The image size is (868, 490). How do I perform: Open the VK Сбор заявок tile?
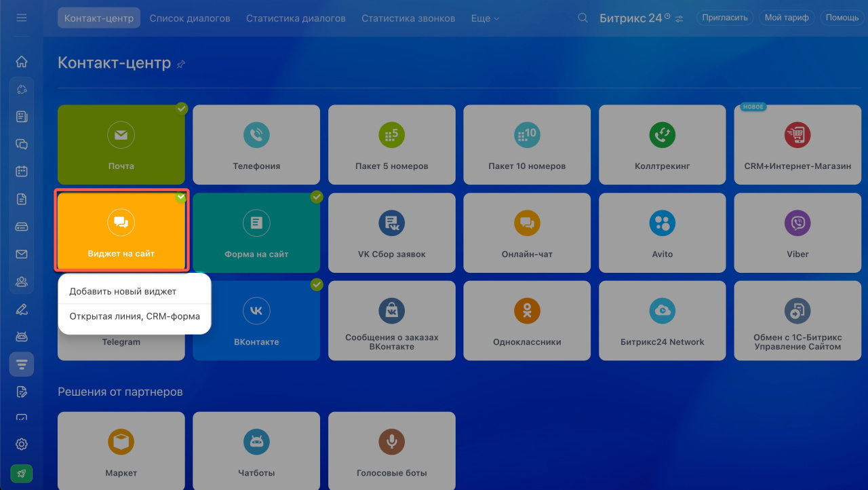tap(392, 233)
